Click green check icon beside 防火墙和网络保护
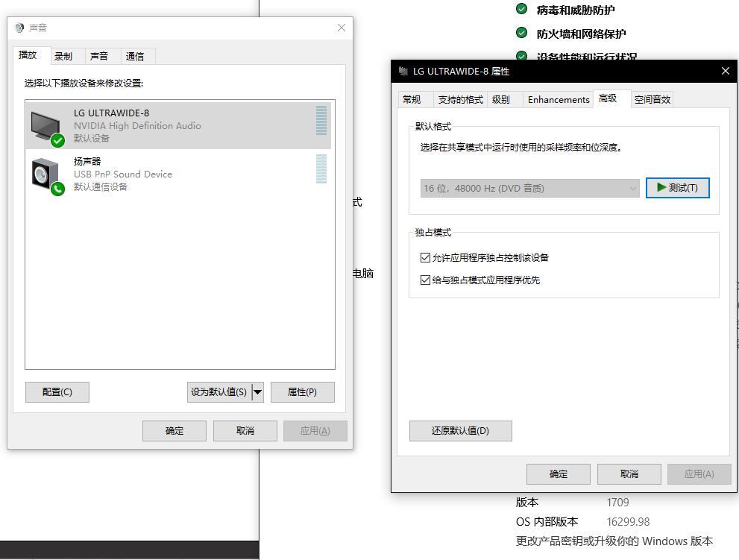The image size is (739, 560). (521, 33)
